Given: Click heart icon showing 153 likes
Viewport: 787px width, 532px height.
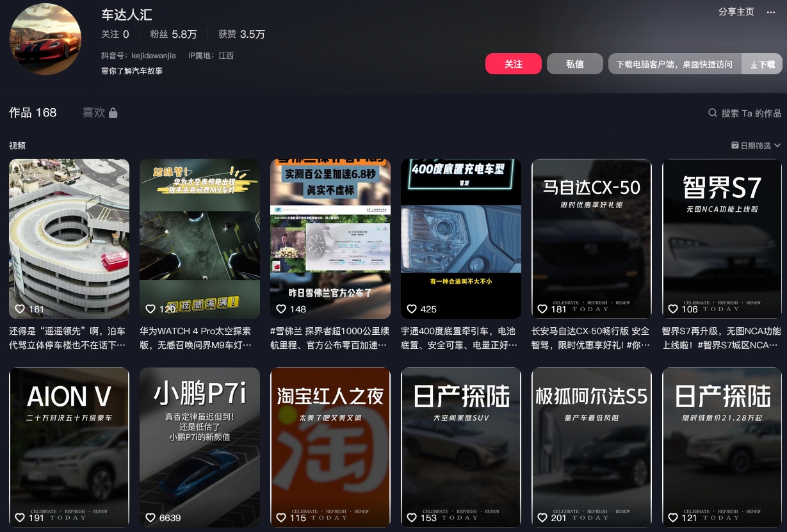Looking at the screenshot, I should [x=412, y=517].
